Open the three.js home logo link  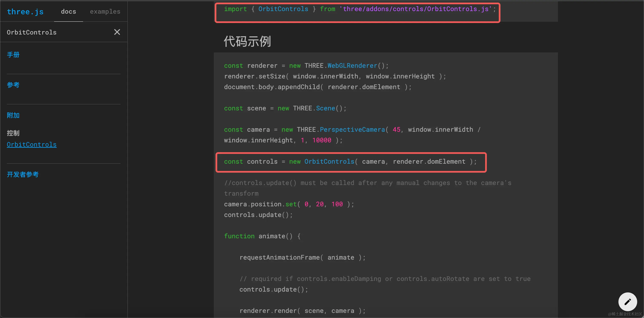(x=25, y=12)
